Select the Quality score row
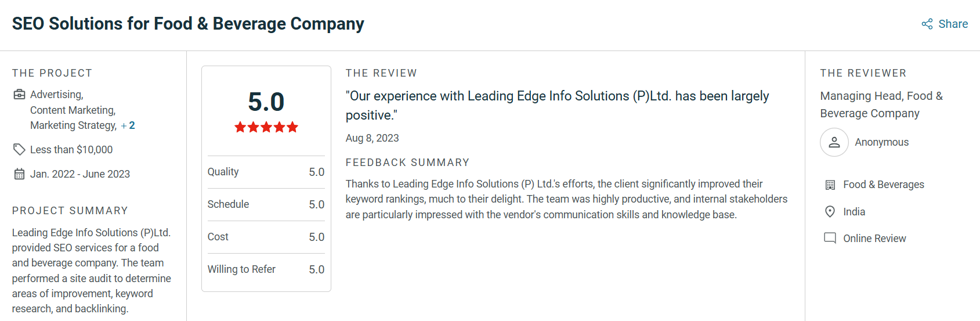The image size is (980, 321). pos(266,172)
